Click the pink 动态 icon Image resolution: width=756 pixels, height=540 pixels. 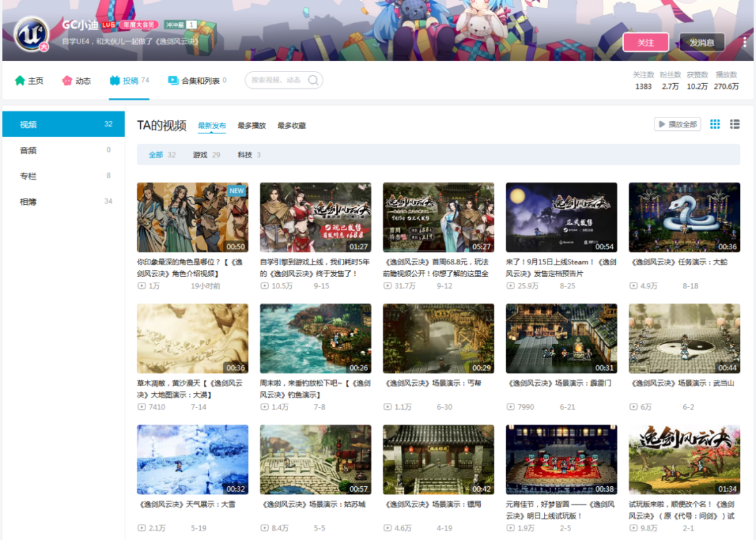click(67, 80)
